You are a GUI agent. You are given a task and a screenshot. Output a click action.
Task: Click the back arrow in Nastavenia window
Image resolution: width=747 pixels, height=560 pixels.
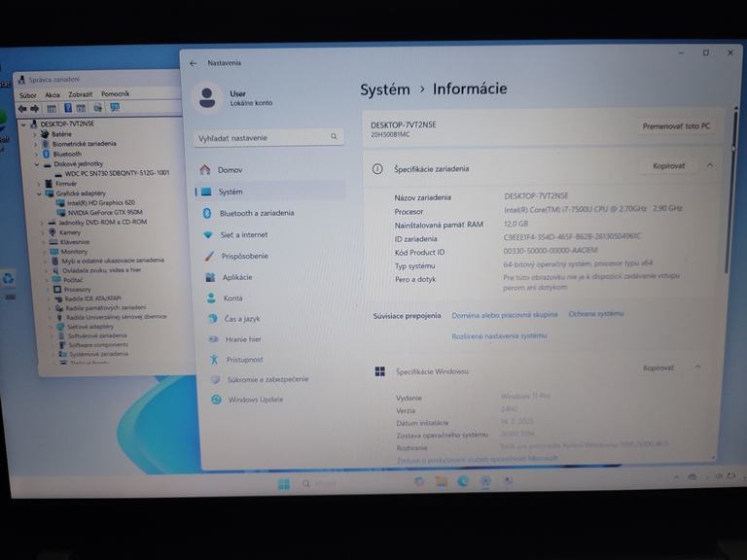[x=193, y=63]
